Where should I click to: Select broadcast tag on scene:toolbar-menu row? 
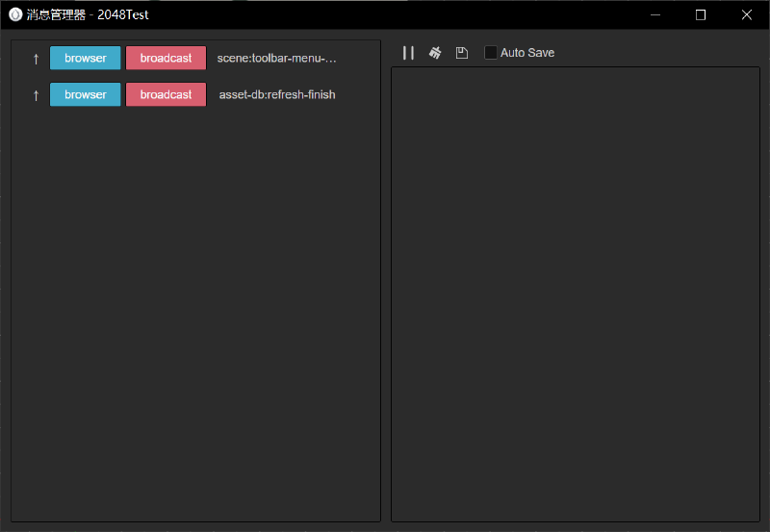[166, 58]
